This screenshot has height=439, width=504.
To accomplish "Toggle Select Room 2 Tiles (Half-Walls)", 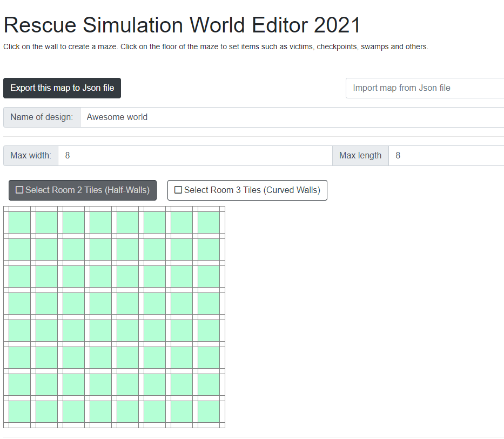I will 83,190.
